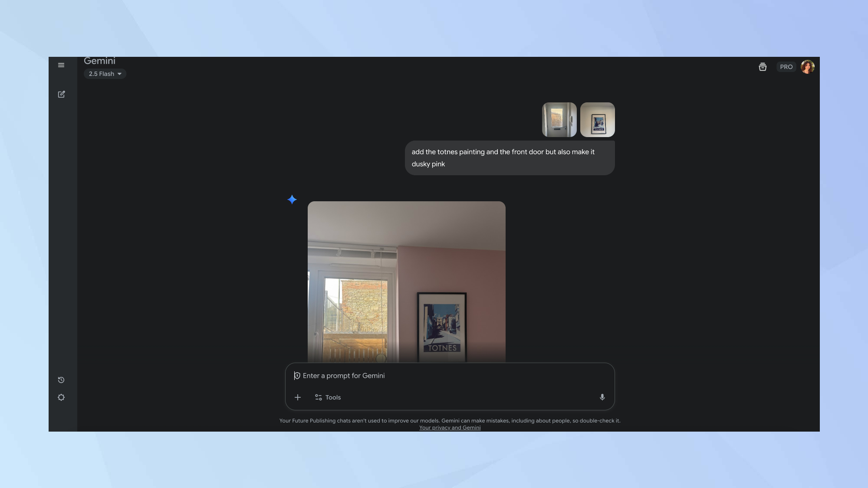Click the dusky pink prompt message bubble
868x488 pixels.
tap(510, 158)
